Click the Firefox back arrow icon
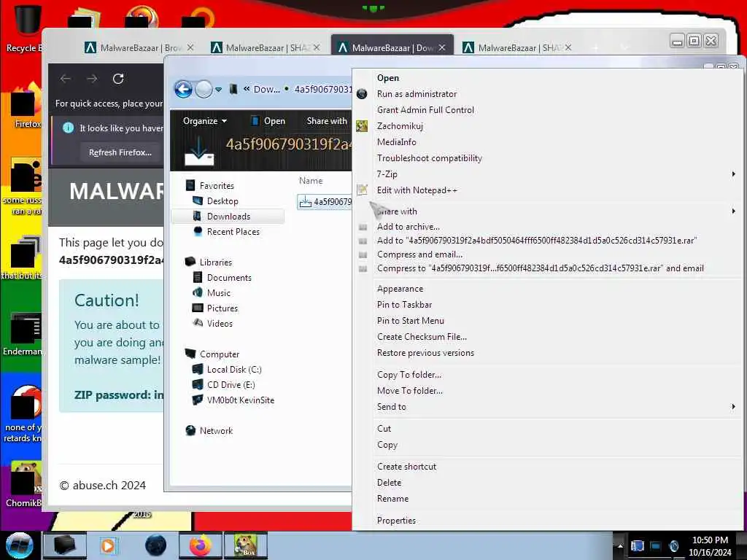 tap(66, 79)
